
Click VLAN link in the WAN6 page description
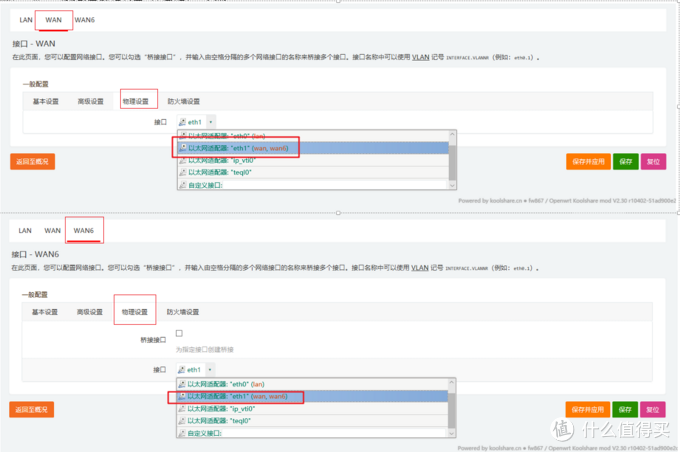[x=419, y=268]
